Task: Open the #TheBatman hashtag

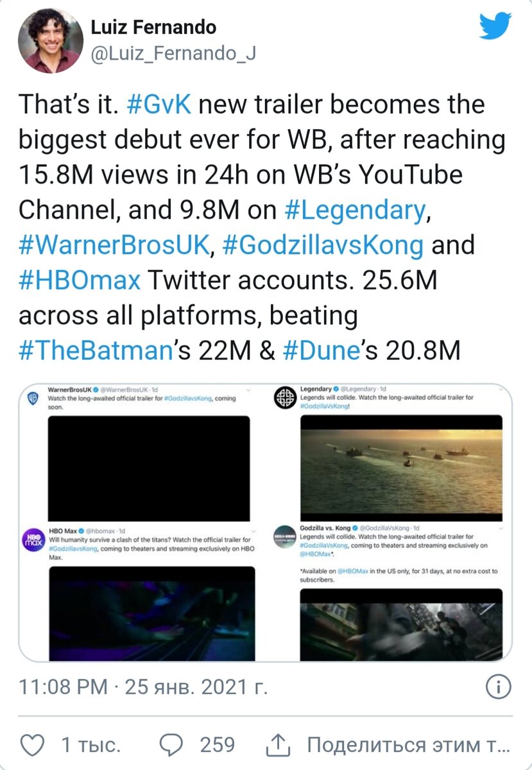Action: pos(98,350)
